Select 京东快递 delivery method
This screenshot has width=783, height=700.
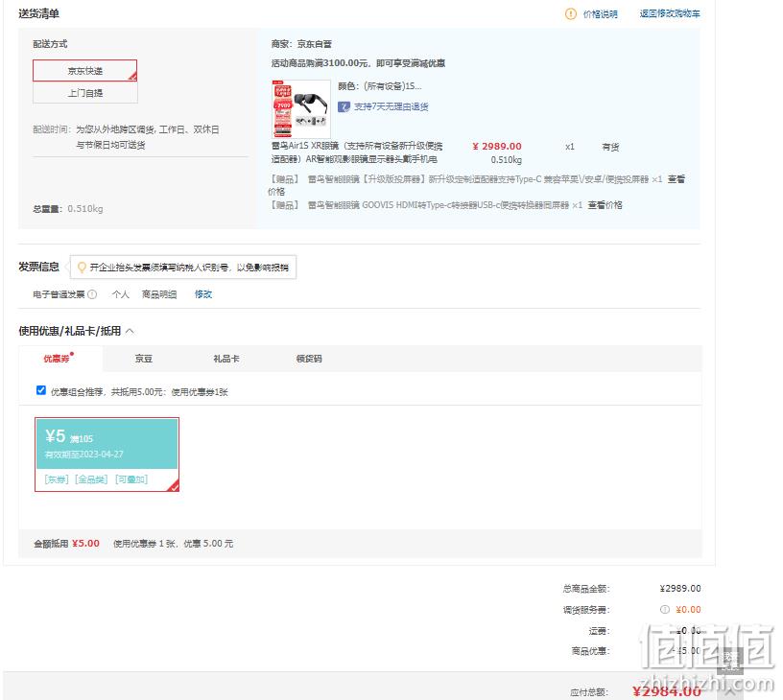point(84,71)
